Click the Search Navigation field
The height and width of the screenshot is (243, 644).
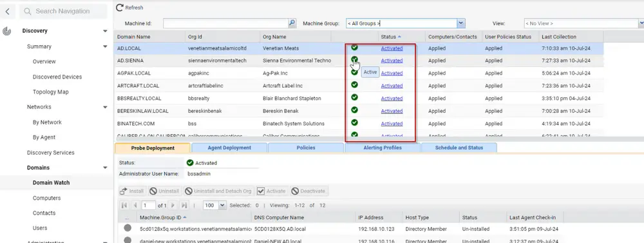pos(63,12)
